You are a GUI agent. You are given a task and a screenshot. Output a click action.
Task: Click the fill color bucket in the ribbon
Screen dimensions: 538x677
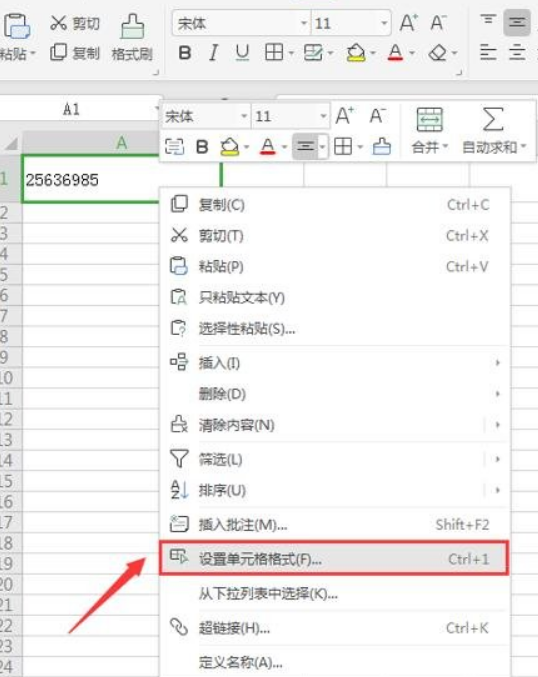coord(356,53)
